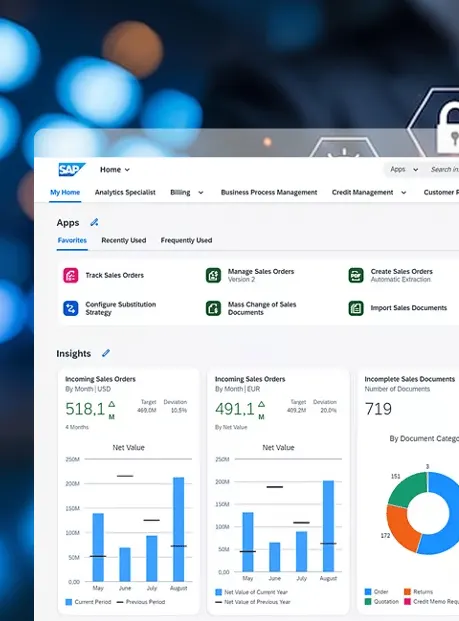459x621 pixels.
Task: Select the Favorites apps tab
Action: point(72,240)
